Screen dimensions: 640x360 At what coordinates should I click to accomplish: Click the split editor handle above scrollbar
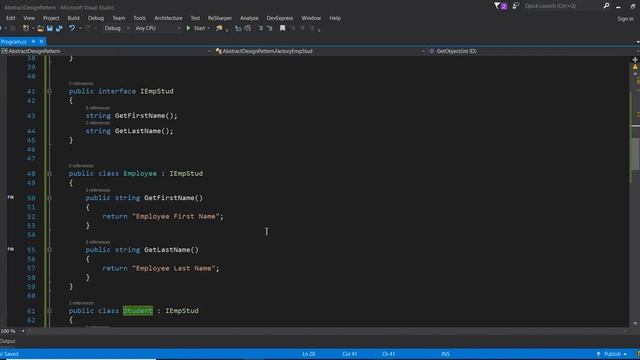pyautogui.click(x=635, y=60)
